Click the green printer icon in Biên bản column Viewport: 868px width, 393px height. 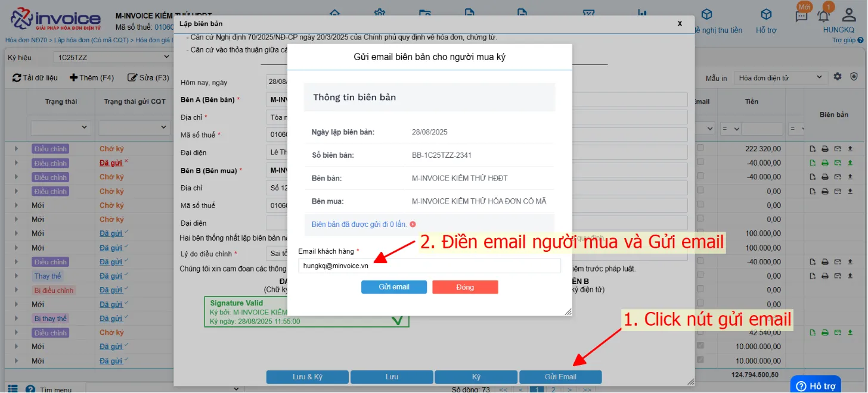click(x=825, y=163)
